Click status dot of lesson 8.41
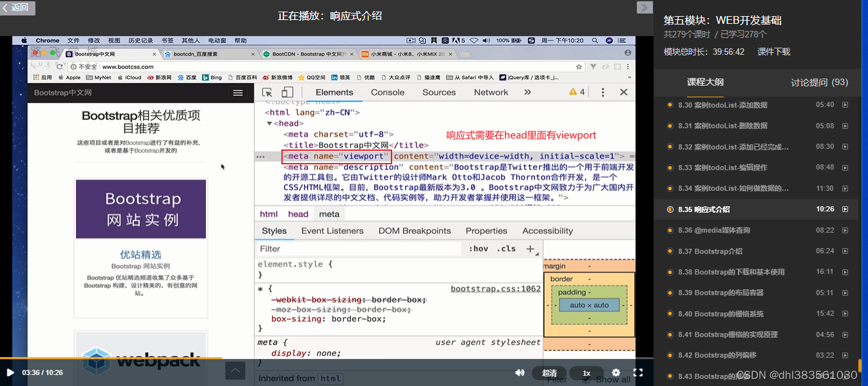Image resolution: width=868 pixels, height=386 pixels. pyautogui.click(x=670, y=334)
